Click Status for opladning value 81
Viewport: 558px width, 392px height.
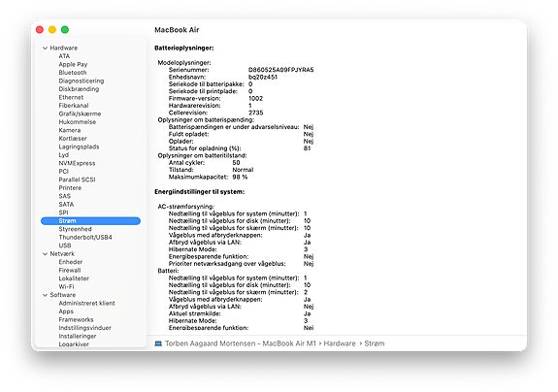pos(307,148)
